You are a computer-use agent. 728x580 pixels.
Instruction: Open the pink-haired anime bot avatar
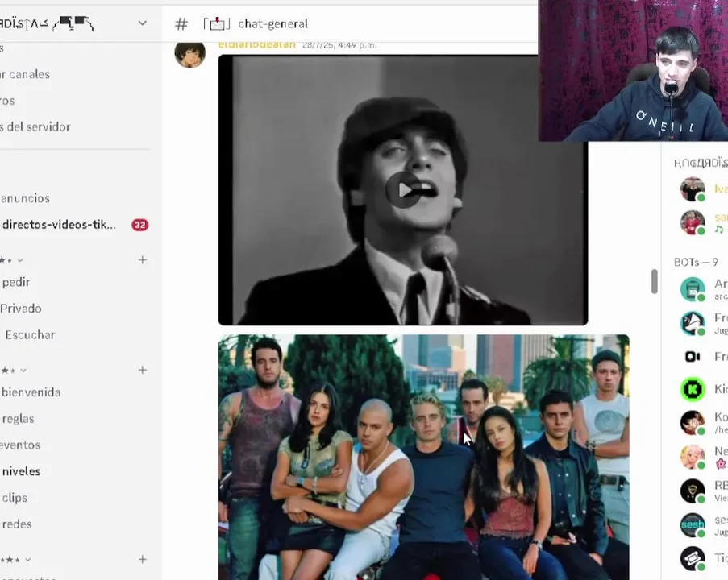[693, 457]
